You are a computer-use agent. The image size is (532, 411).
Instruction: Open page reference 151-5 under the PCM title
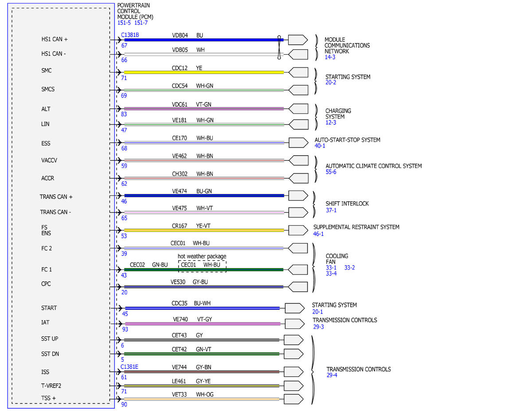click(x=124, y=23)
